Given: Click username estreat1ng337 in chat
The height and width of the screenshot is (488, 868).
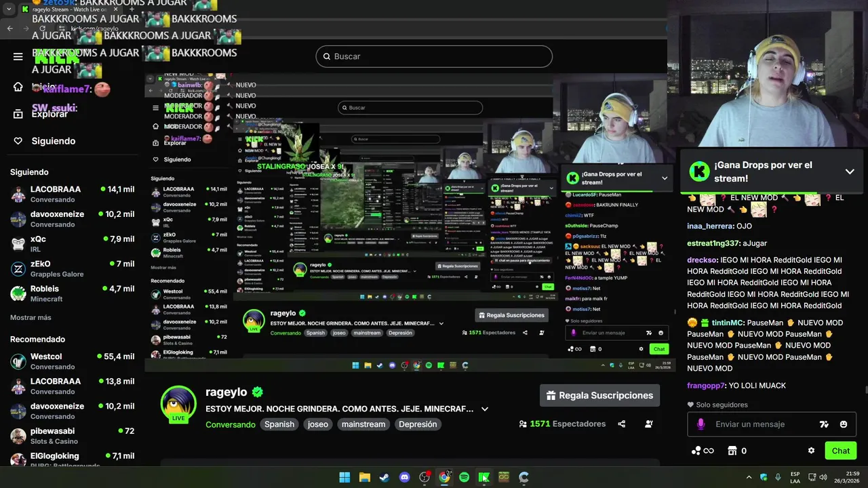Looking at the screenshot, I should pos(713,243).
